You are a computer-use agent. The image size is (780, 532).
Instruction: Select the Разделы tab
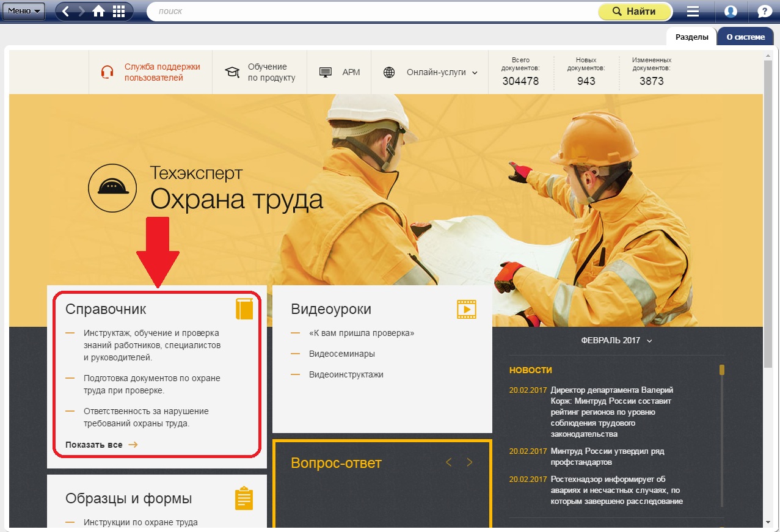coord(691,37)
